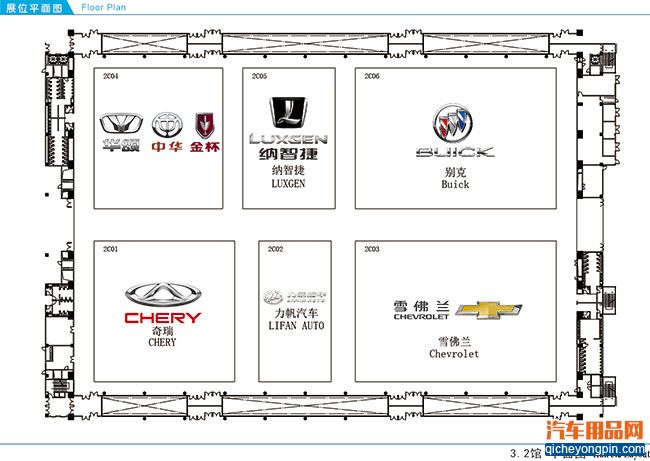Click the 纳智捷 LUXGEN caption text

coord(289,177)
